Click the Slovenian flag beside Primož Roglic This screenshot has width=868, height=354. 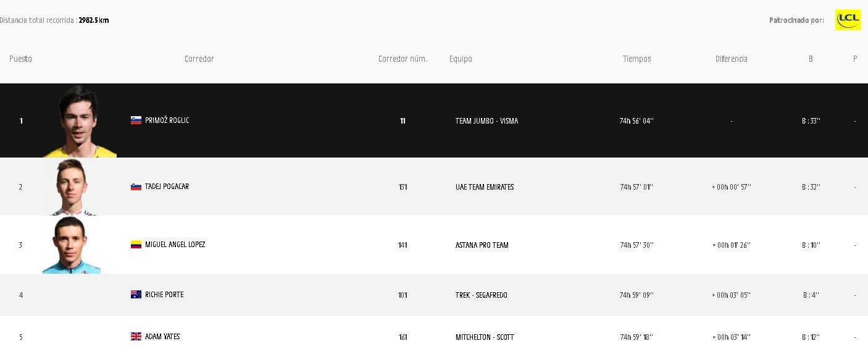click(136, 120)
